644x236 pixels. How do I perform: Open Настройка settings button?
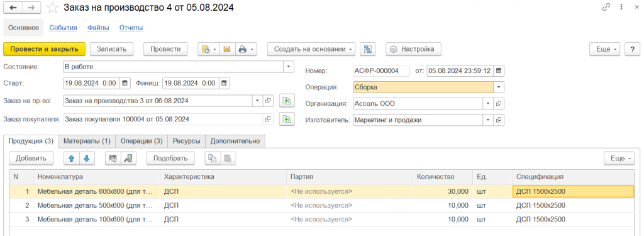(x=413, y=49)
